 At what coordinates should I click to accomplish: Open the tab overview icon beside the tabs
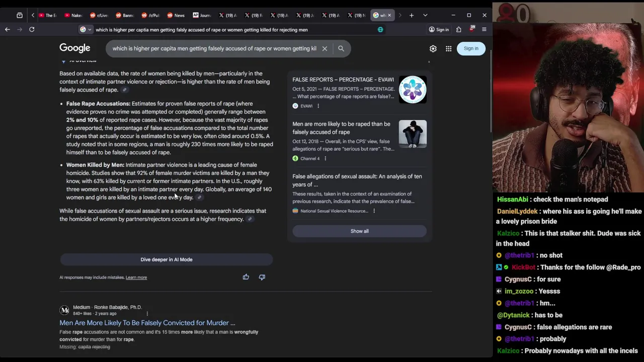point(20,16)
